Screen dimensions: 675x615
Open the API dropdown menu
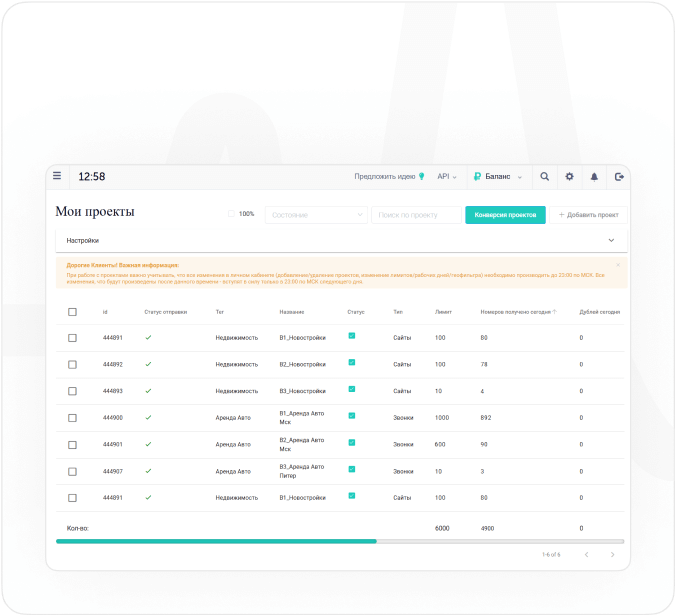coord(447,176)
